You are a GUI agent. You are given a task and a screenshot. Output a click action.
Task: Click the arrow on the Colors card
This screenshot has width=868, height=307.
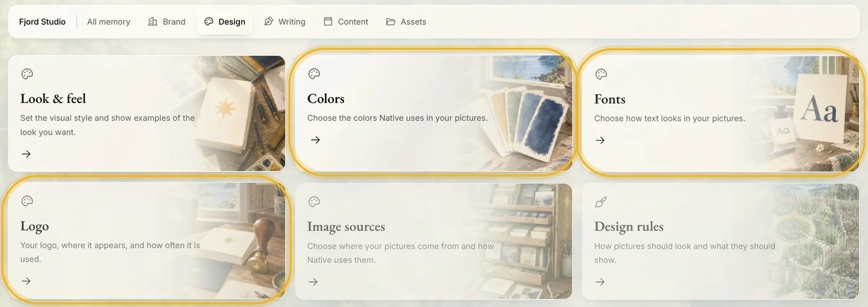(x=316, y=140)
